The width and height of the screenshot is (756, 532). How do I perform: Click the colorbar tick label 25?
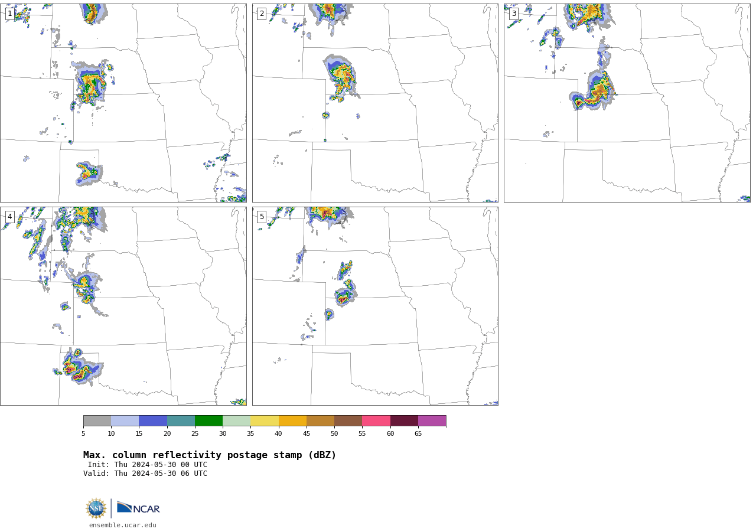195,434
